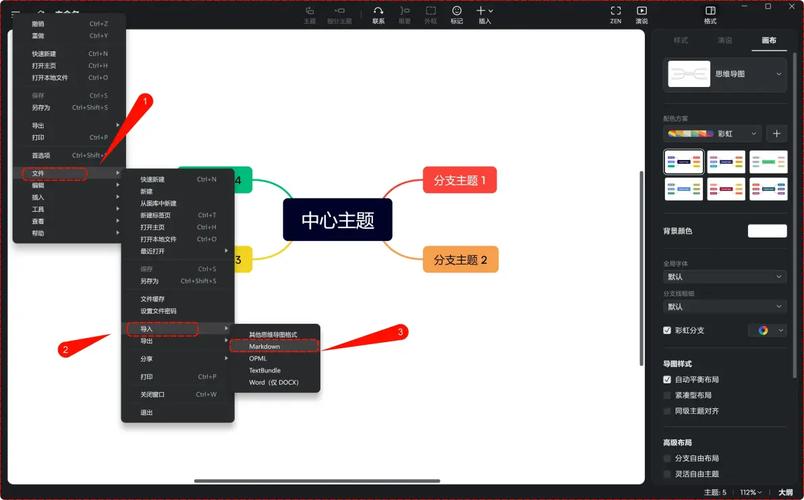Enable Align Sibling Topics (同级主题对齐) checkbox
Image resolution: width=804 pixels, height=500 pixels.
tap(667, 411)
